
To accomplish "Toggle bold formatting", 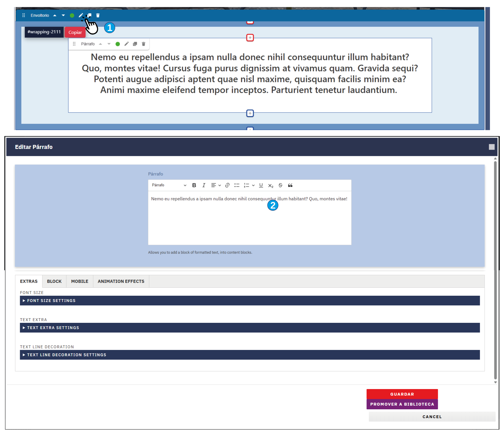I will click(194, 185).
